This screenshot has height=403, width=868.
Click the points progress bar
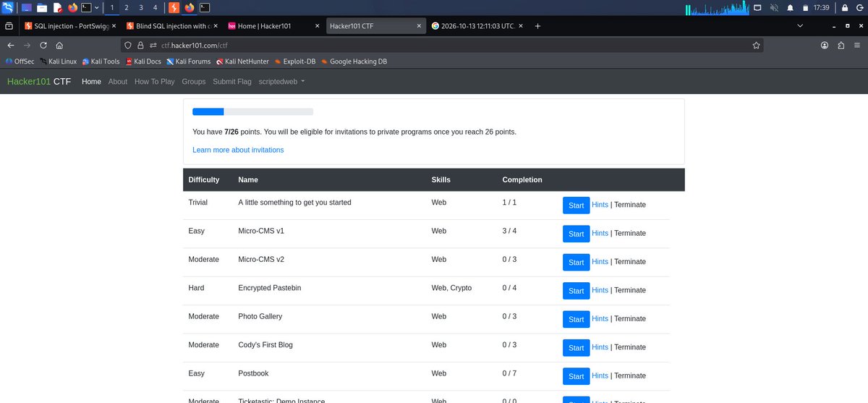point(252,111)
